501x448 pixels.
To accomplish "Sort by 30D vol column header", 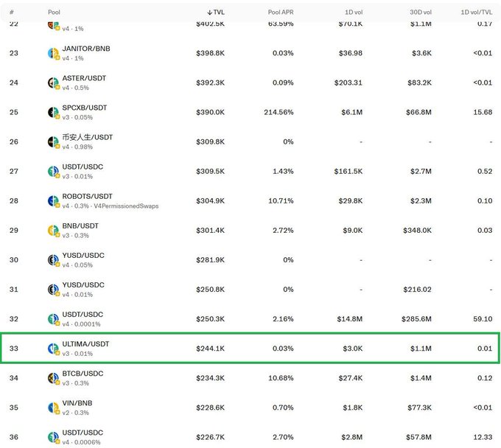I will pos(421,12).
